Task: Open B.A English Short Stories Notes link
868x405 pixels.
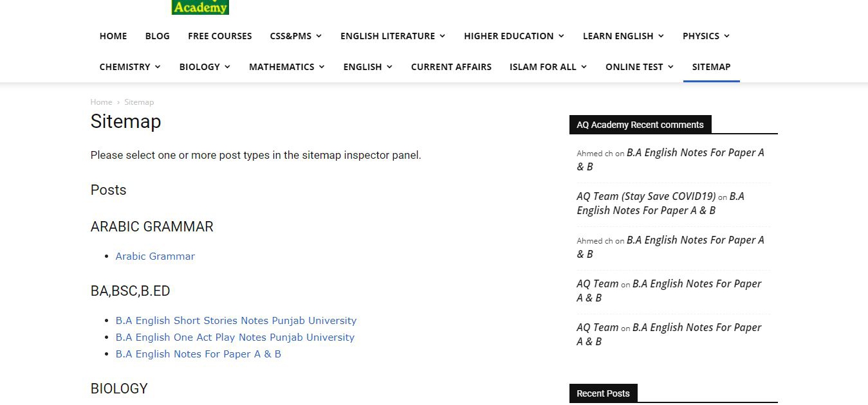Action: click(x=235, y=320)
